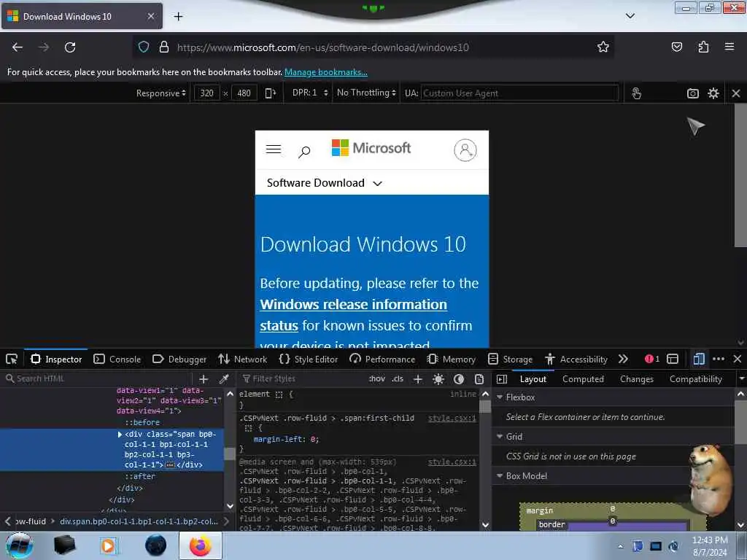
Task: Click the Manage bookmarks link
Action: point(326,72)
